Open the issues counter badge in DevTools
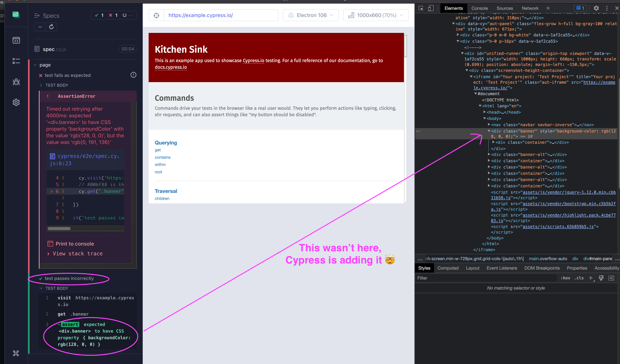The height and width of the screenshot is (364, 620). coord(580,8)
